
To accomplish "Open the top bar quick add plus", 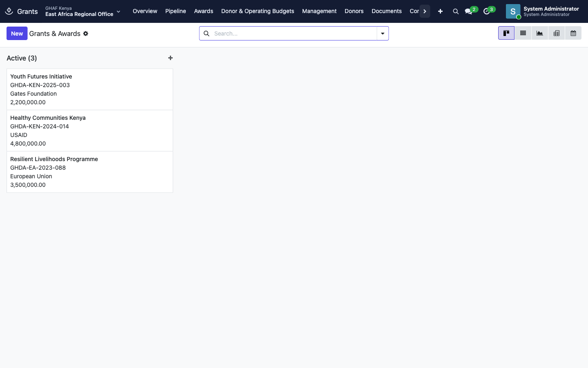I will pos(440,11).
